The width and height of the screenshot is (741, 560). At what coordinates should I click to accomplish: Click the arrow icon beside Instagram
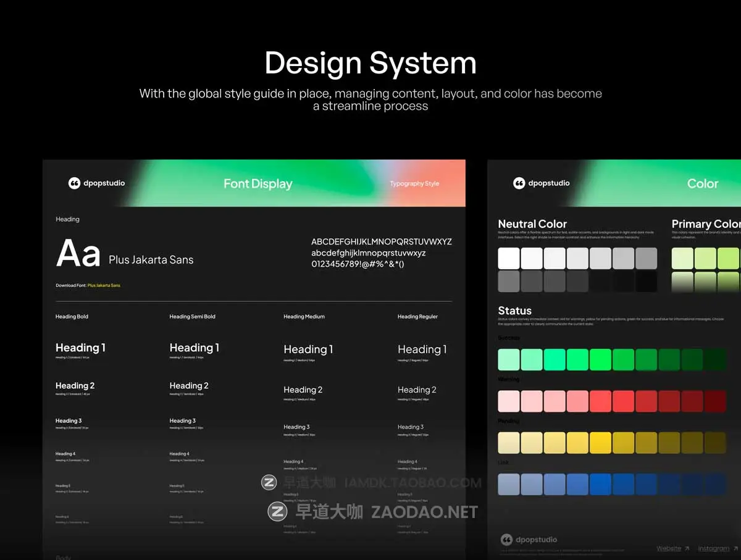736,548
